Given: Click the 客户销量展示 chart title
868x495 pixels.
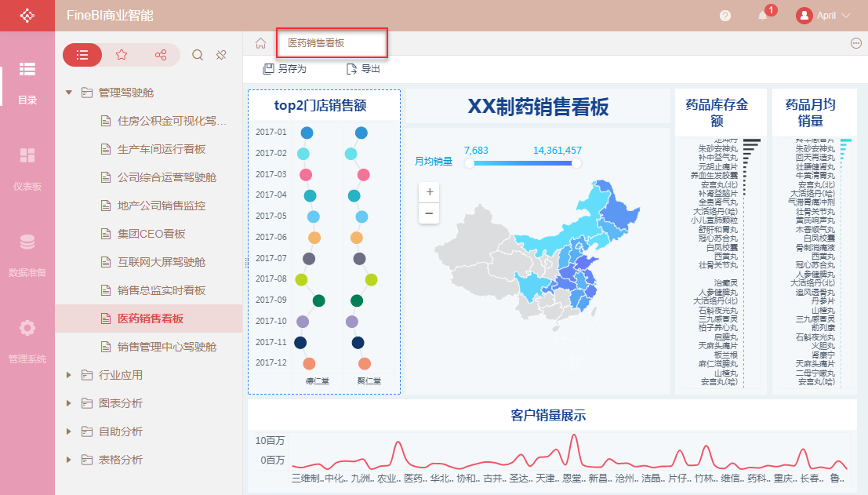Looking at the screenshot, I should 548,415.
